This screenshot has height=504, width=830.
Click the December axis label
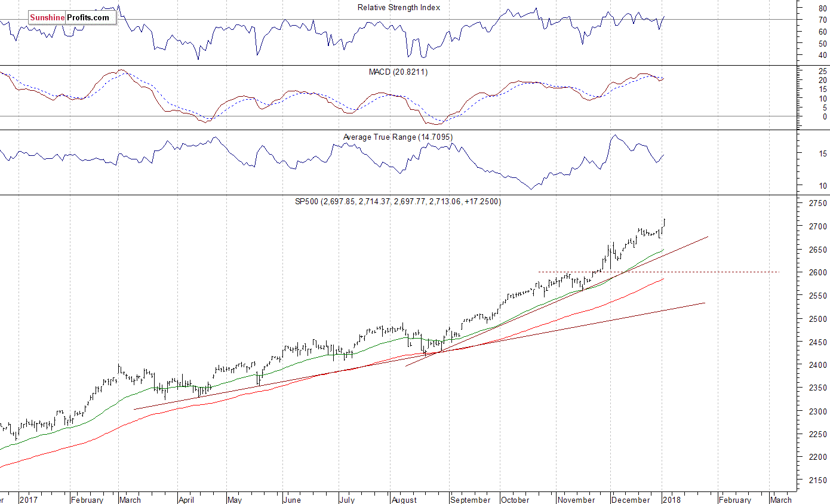point(631,500)
